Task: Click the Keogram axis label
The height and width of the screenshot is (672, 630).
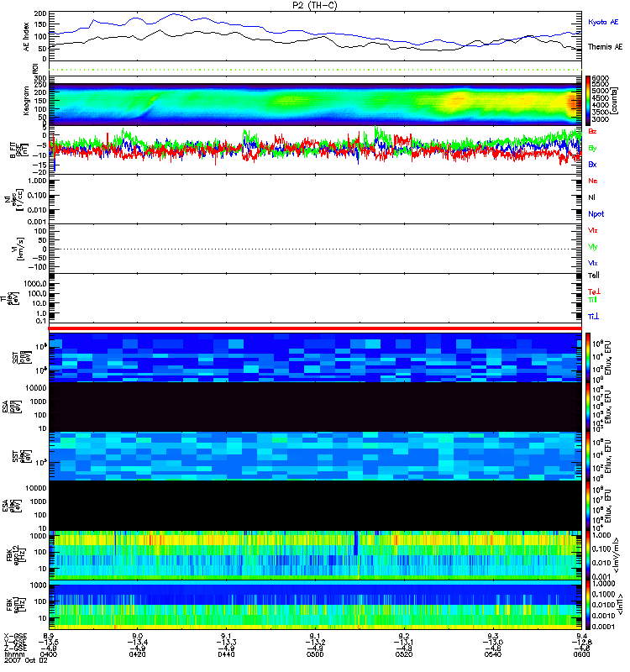Action: [27, 101]
